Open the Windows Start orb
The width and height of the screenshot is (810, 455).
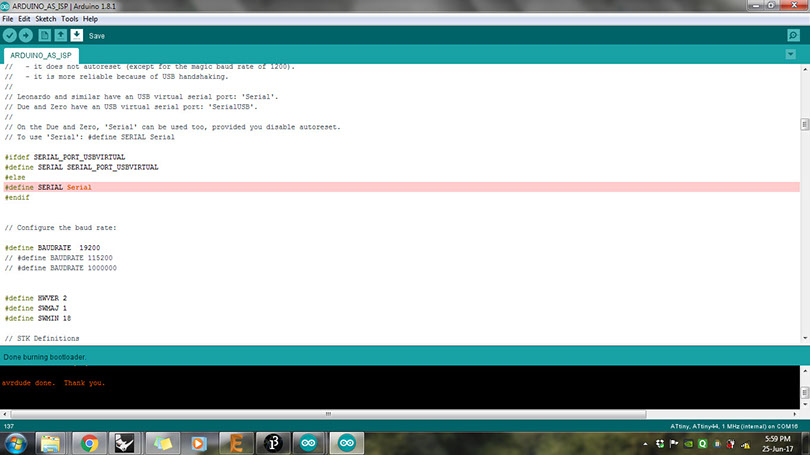(x=16, y=444)
